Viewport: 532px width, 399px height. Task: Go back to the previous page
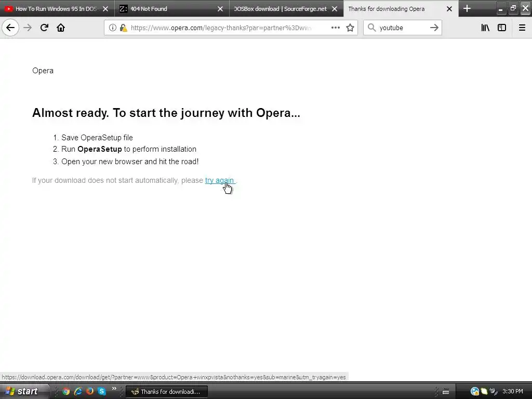coord(10,28)
